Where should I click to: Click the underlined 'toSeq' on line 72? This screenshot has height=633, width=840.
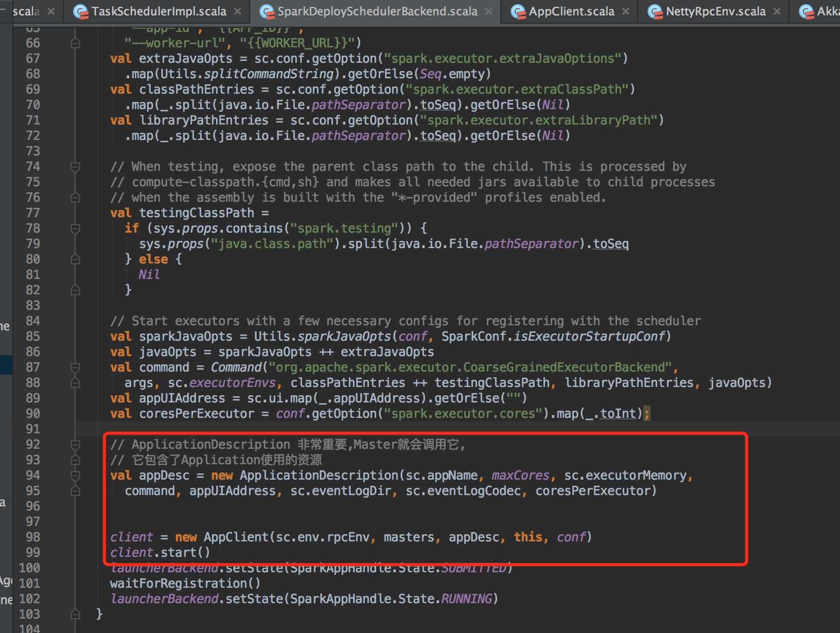point(437,136)
